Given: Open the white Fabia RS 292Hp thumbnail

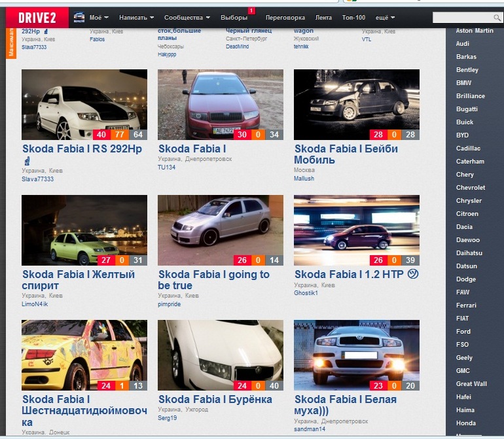Looking at the screenshot, I should click(84, 105).
